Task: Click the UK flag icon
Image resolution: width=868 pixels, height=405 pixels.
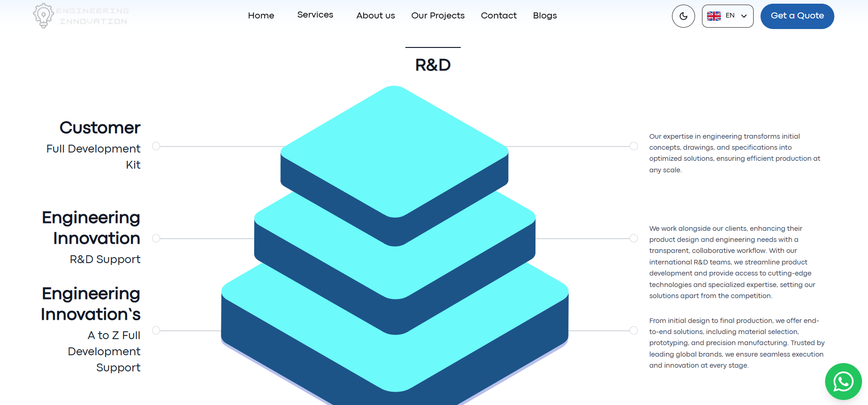Action: [713, 16]
